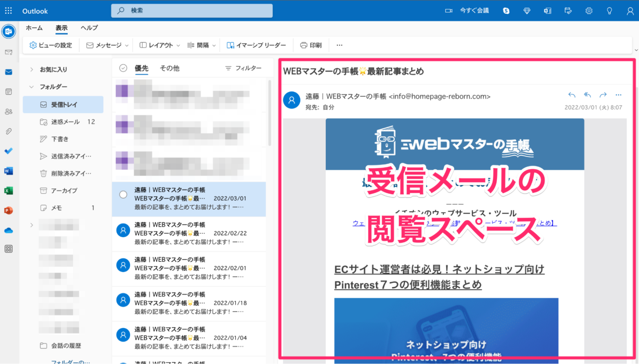Open OneDrive cloud icon
639x364 pixels.
click(8, 230)
